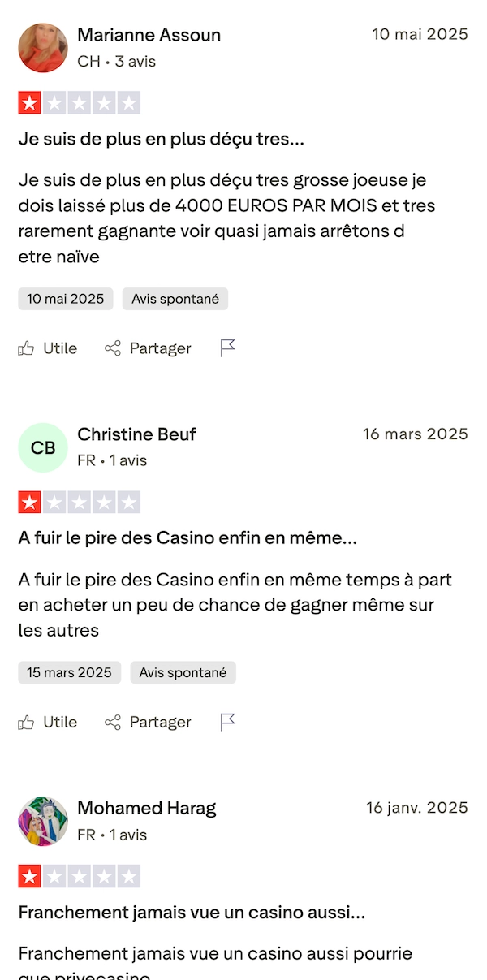Mark Marianne Assoun's review as Utile

tap(47, 348)
